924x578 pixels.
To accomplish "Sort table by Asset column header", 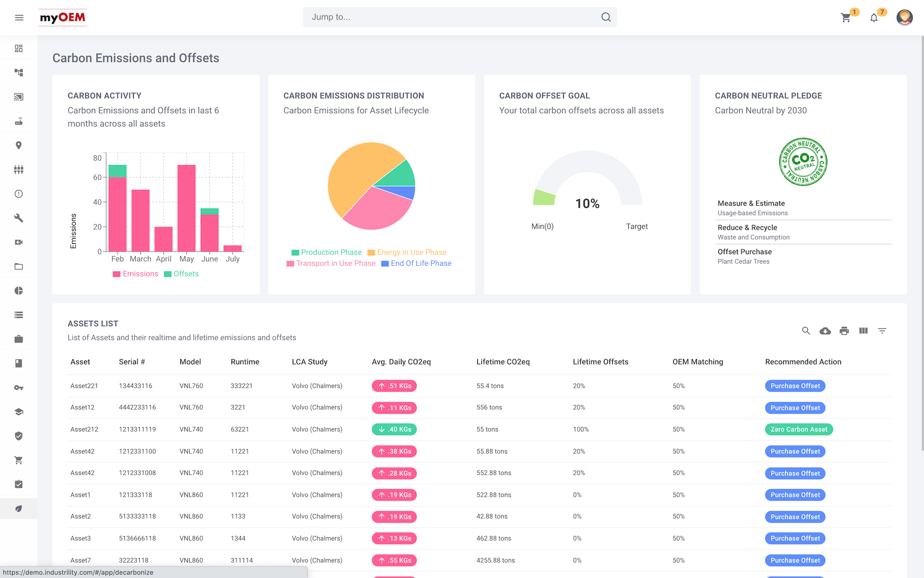I will coord(80,362).
